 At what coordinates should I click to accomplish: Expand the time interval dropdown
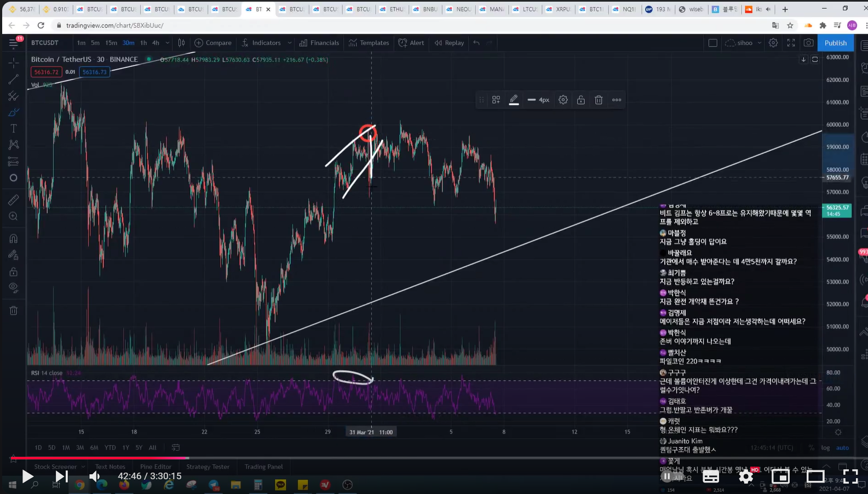168,43
